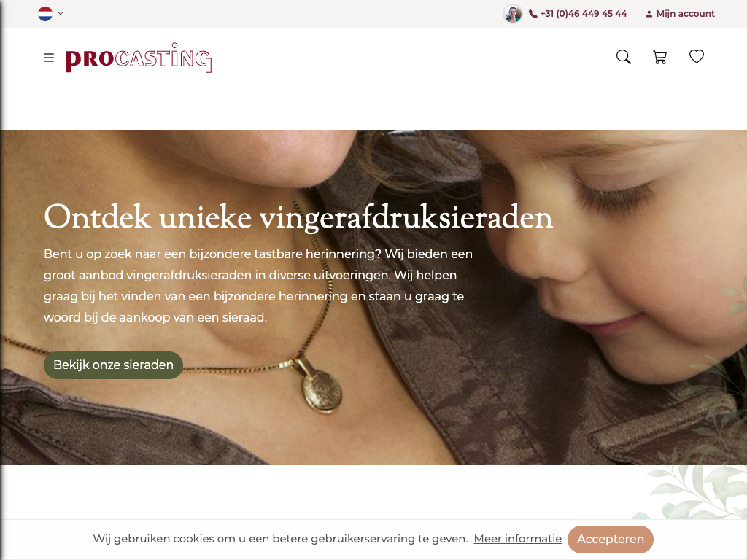View the wishlist heart icon
This screenshot has height=560, width=747.
697,57
